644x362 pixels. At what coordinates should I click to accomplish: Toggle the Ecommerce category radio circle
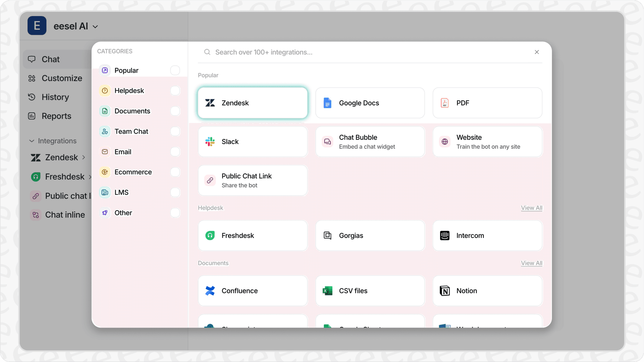click(175, 172)
